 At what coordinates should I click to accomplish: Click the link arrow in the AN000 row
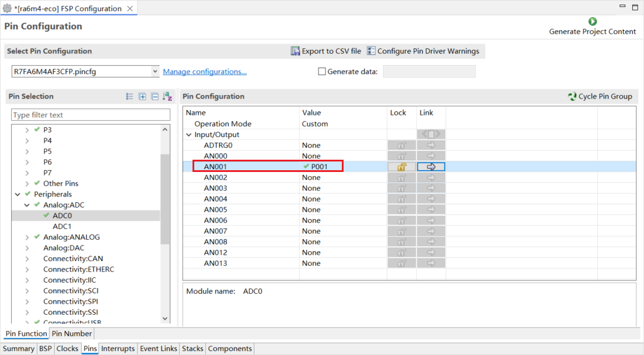coord(431,156)
